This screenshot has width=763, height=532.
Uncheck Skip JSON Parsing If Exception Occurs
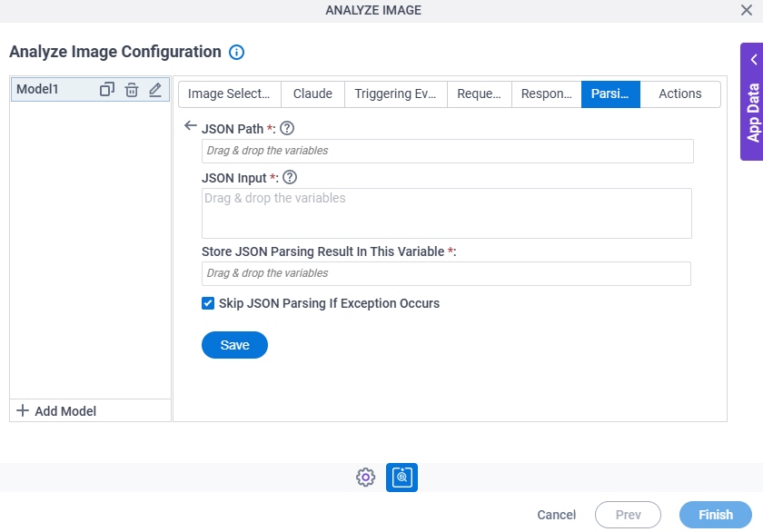click(x=208, y=303)
